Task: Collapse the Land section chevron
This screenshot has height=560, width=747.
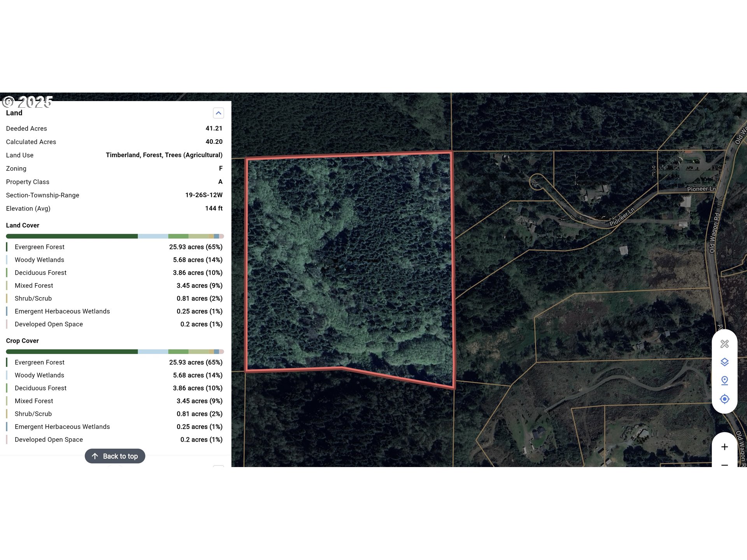Action: pyautogui.click(x=218, y=113)
